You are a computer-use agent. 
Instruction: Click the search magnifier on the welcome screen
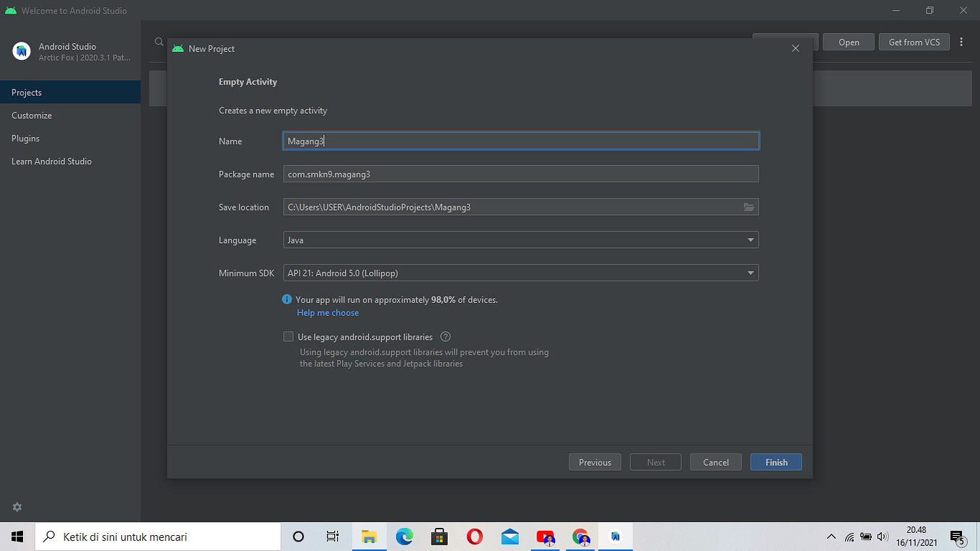click(158, 41)
